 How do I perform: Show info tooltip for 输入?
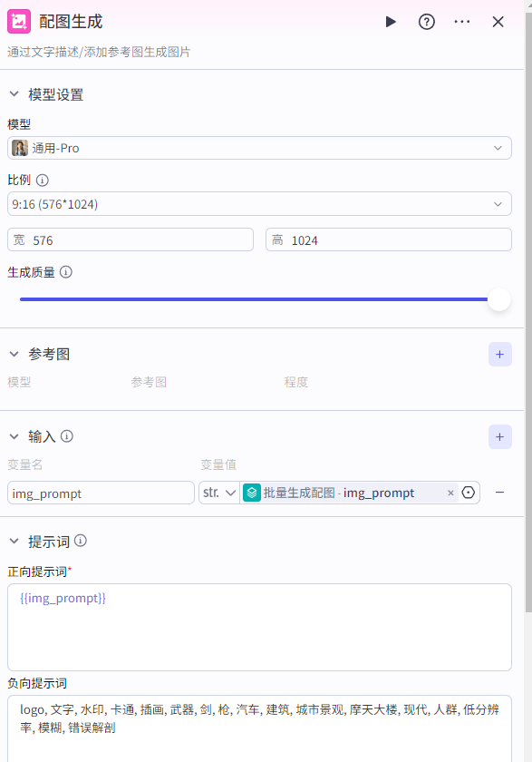(x=67, y=436)
